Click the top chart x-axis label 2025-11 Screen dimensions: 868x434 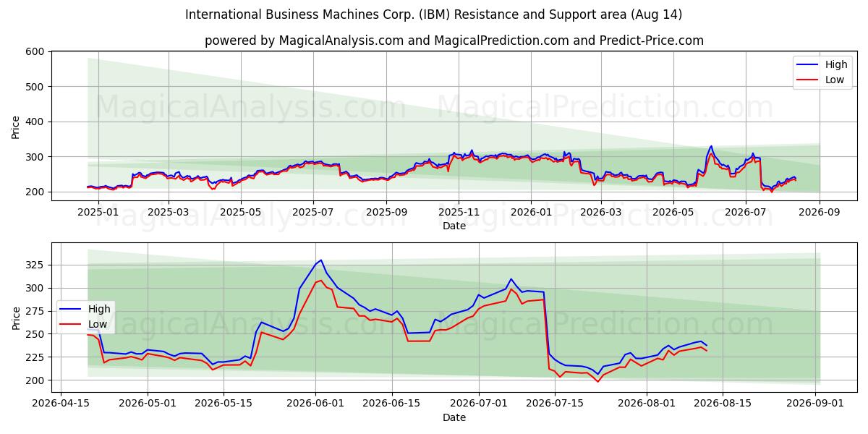coord(459,213)
